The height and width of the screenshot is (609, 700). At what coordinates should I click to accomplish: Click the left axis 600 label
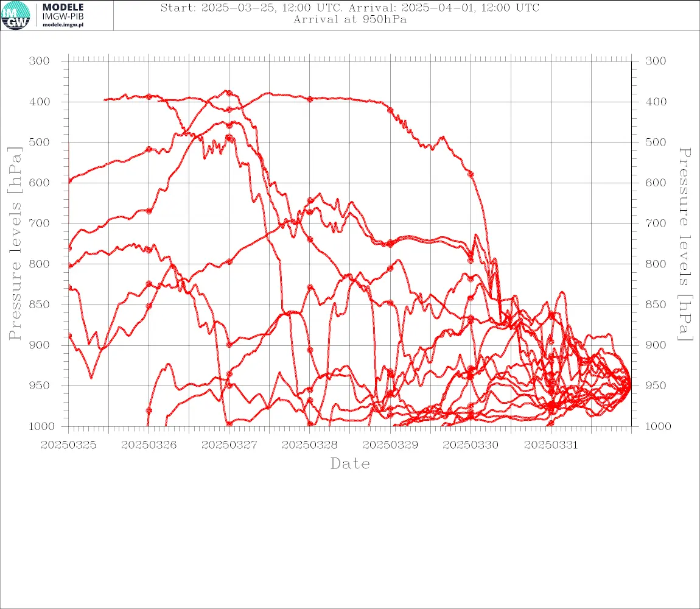pyautogui.click(x=40, y=183)
